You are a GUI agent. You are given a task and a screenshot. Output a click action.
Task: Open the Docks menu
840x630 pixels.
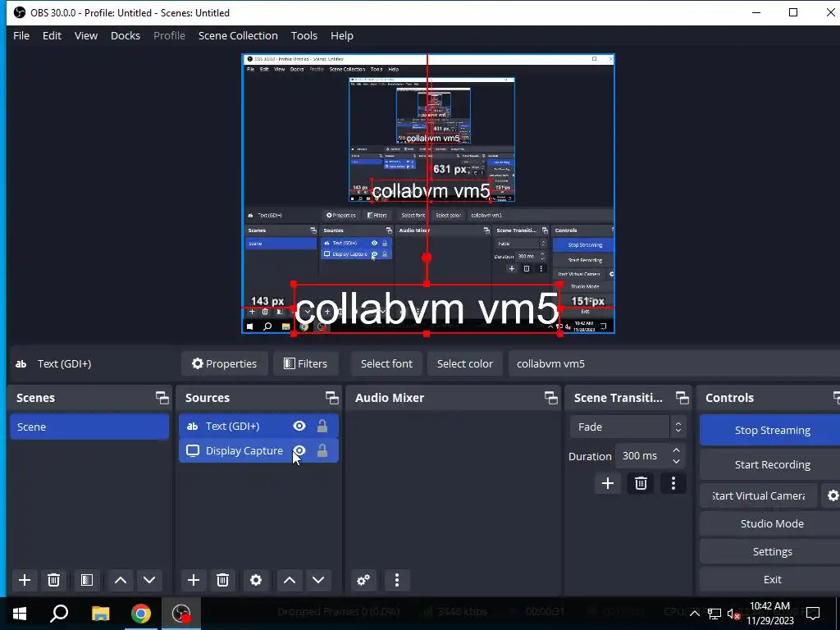click(x=126, y=35)
